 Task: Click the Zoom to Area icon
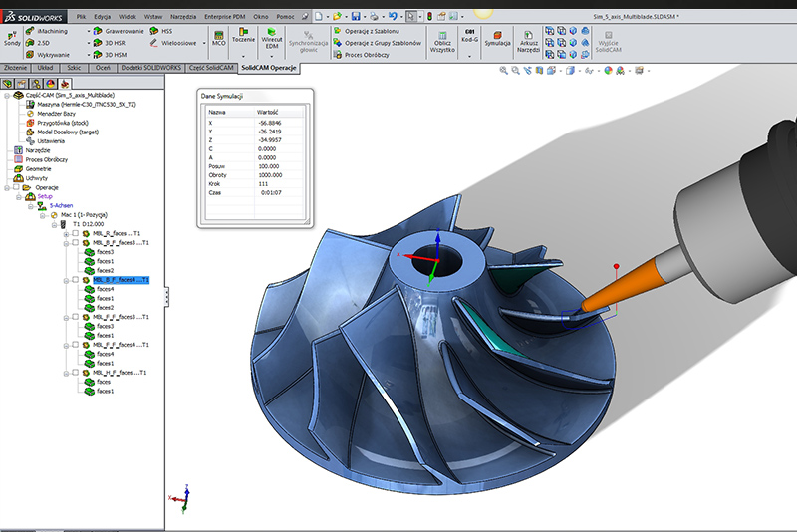click(515, 70)
